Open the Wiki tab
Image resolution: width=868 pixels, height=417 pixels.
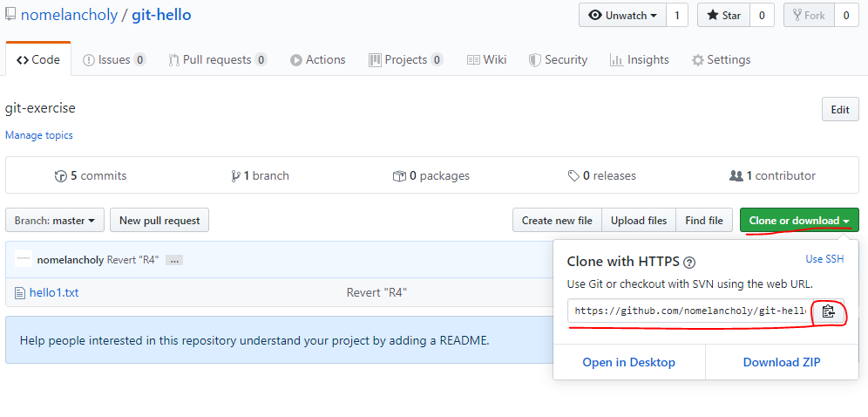click(x=486, y=60)
